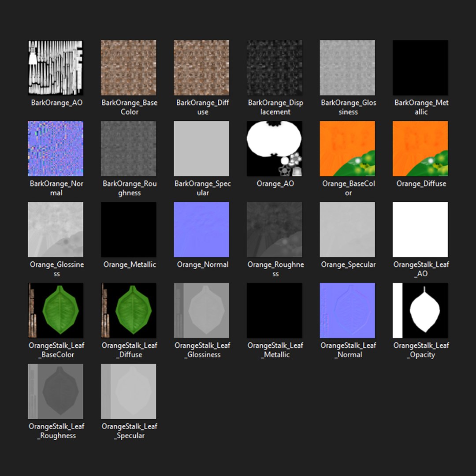Image resolution: width=476 pixels, height=476 pixels.
Task: Open the OrangeStalk_Leaf_Diffuse leaf thumbnail
Action: tap(129, 311)
